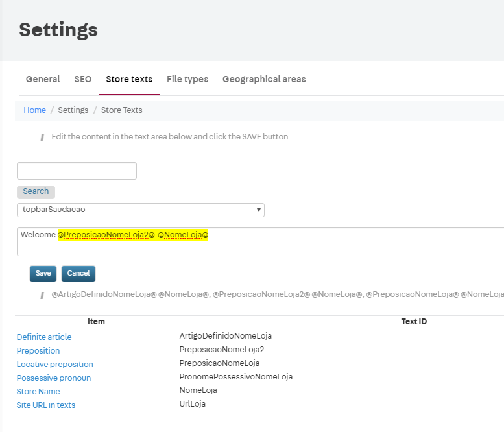
Task: Choose the Locative preposition link
Action: 55,365
